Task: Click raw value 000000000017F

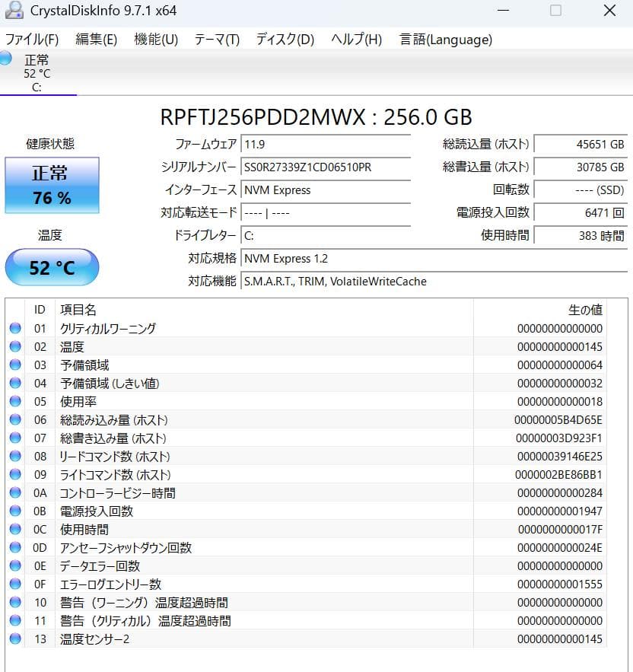Action: click(x=560, y=530)
